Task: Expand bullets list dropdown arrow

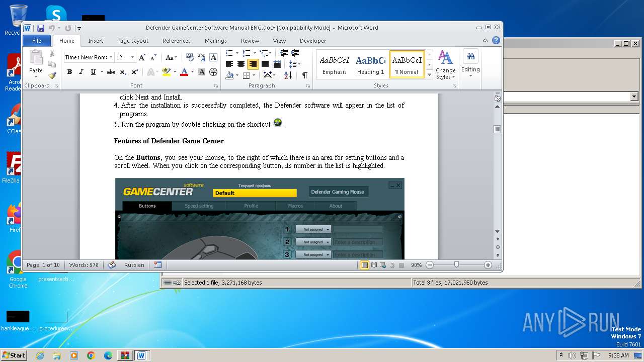Action: [237, 53]
